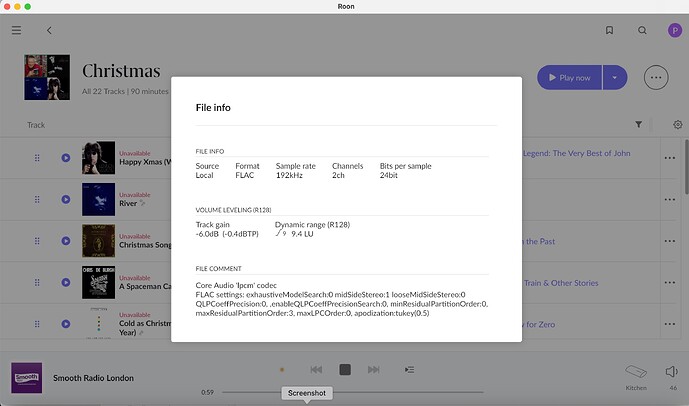Play the Happy Xmas track
689x406 pixels.
pos(66,158)
